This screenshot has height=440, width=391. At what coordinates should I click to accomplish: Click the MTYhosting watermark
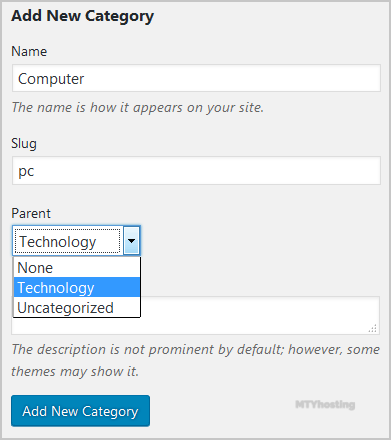point(325,405)
